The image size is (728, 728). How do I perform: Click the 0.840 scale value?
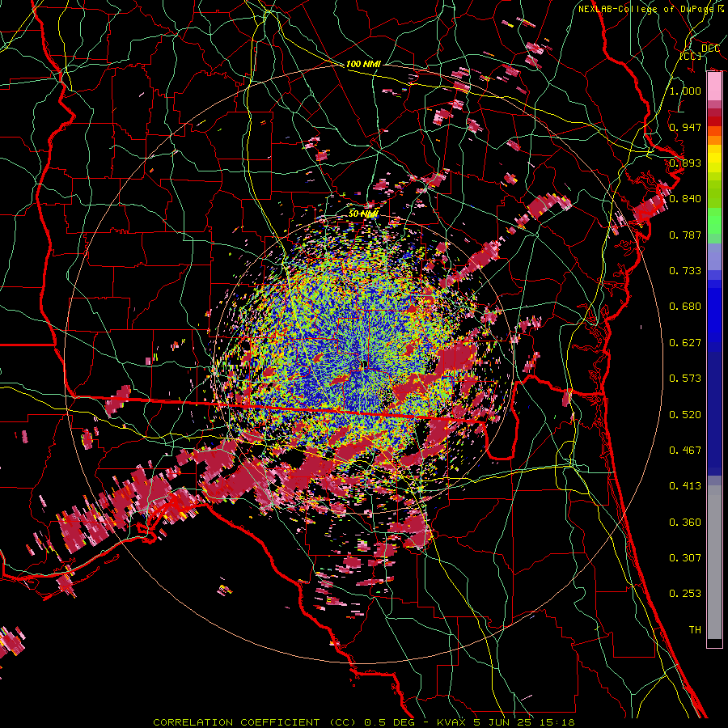click(685, 199)
